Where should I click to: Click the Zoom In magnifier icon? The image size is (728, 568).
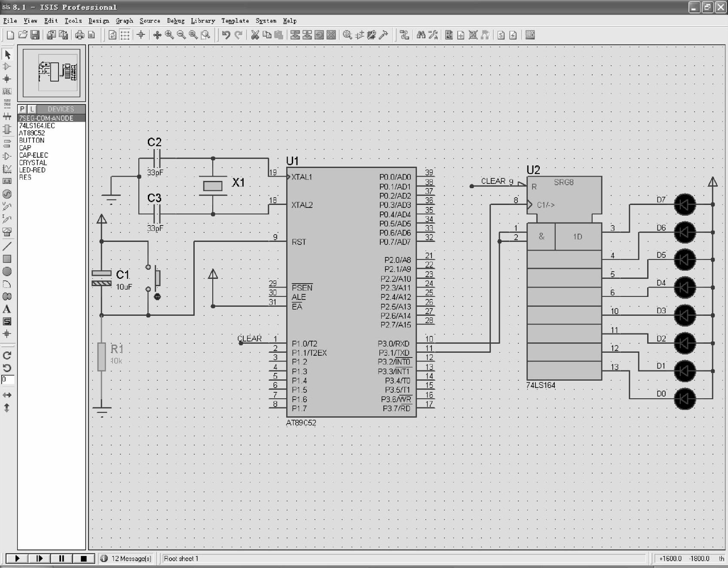[x=169, y=35]
